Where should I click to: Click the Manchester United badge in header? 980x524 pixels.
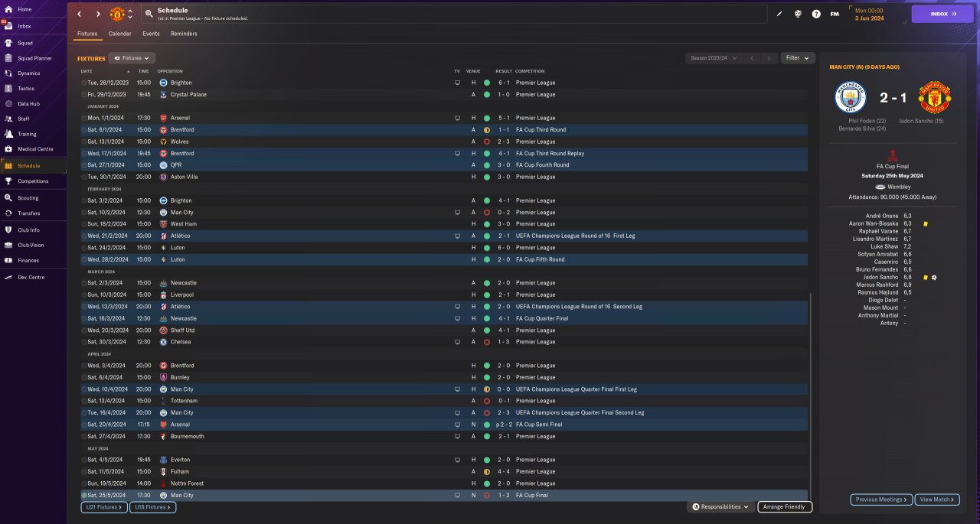(x=117, y=14)
